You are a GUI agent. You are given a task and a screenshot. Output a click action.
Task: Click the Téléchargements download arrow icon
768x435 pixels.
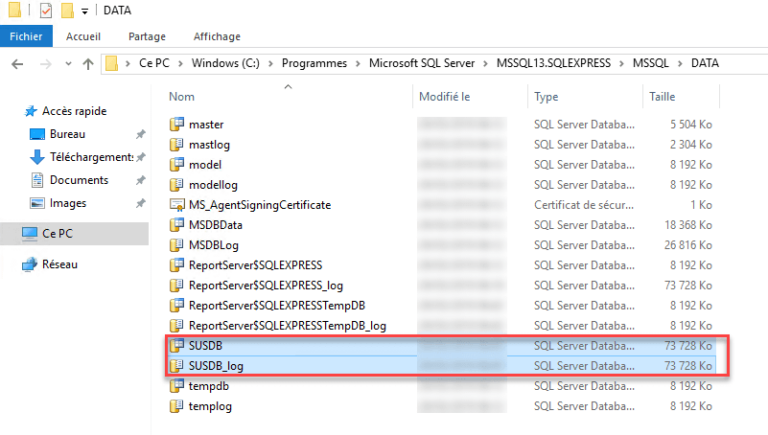pos(37,157)
